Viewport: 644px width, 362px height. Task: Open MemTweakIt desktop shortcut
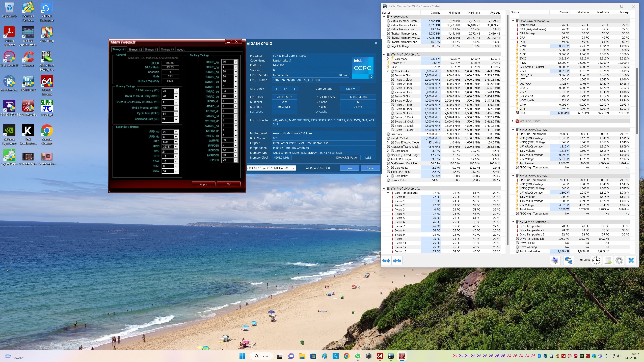click(28, 108)
